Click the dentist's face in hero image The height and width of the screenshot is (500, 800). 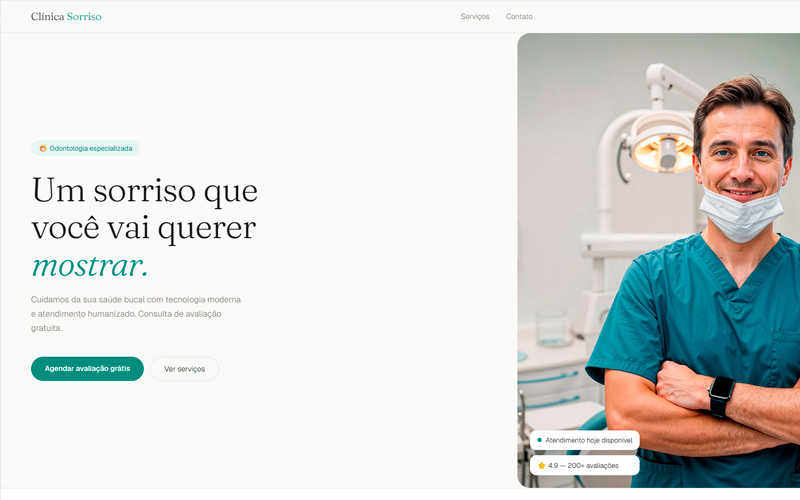(742, 156)
